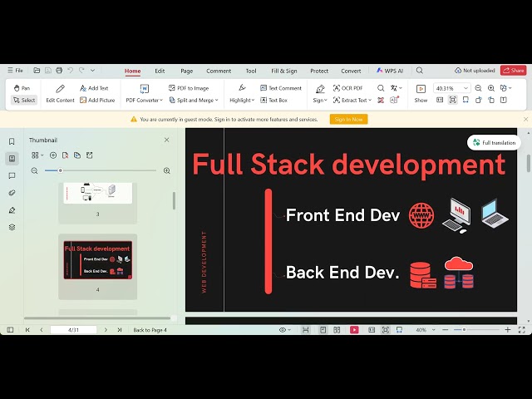Open WPS AI
The width and height of the screenshot is (532, 399).
(390, 71)
